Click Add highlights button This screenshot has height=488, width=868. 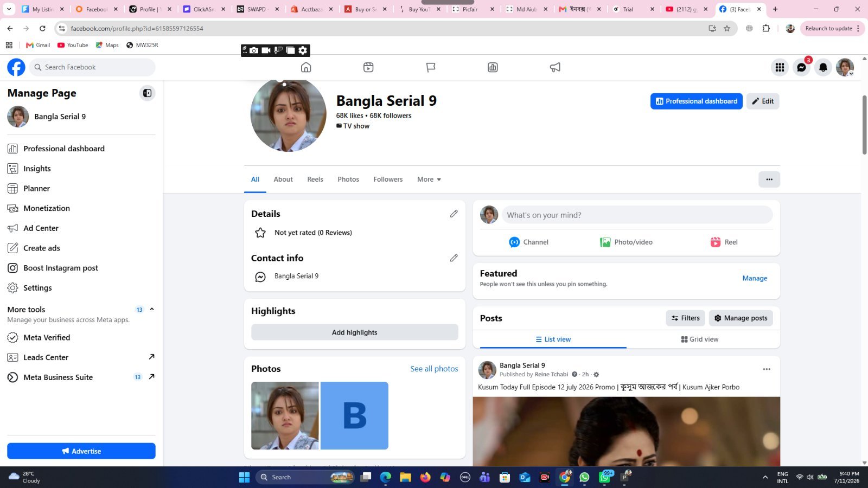pyautogui.click(x=355, y=332)
